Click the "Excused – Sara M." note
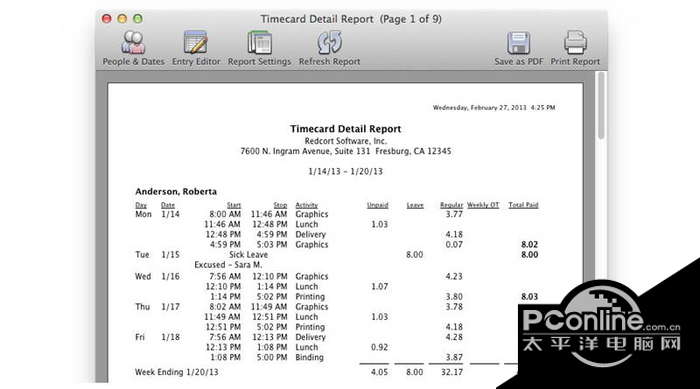 point(228,265)
